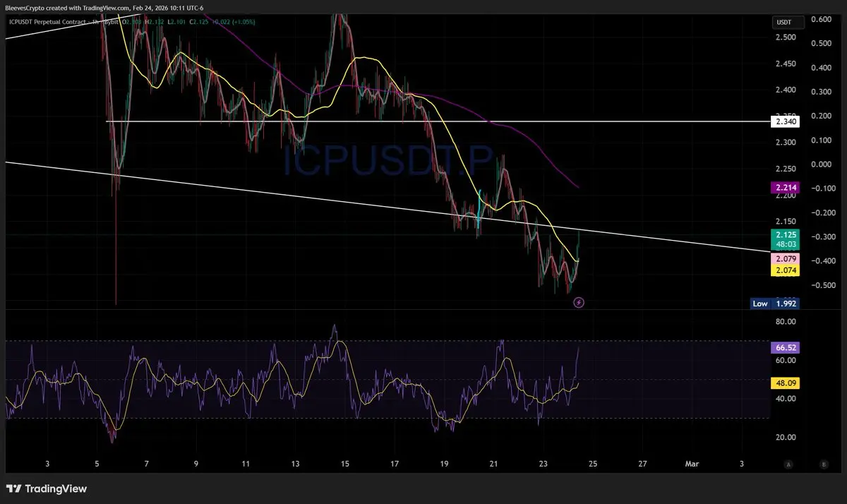Click '15' on the date axis
This screenshot has height=504, width=847.
(x=344, y=464)
